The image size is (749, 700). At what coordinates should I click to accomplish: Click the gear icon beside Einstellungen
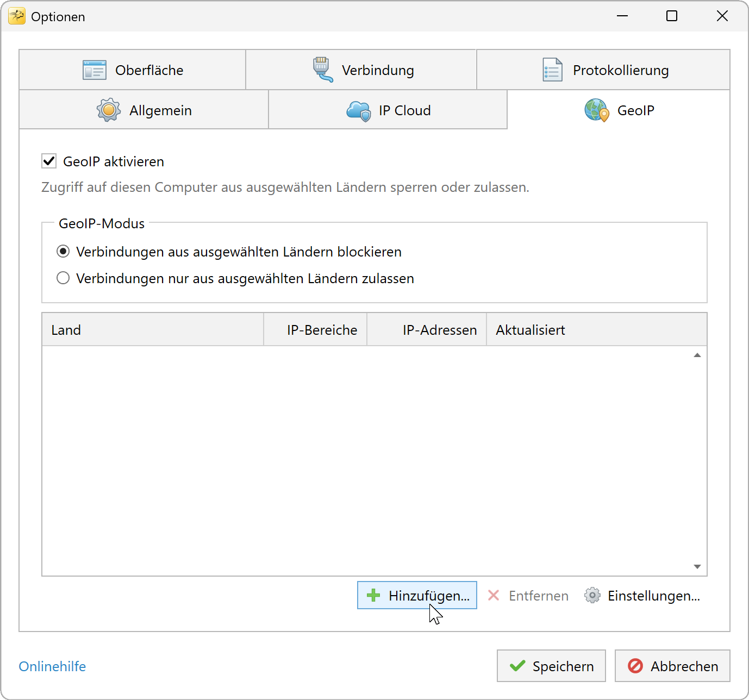click(592, 596)
